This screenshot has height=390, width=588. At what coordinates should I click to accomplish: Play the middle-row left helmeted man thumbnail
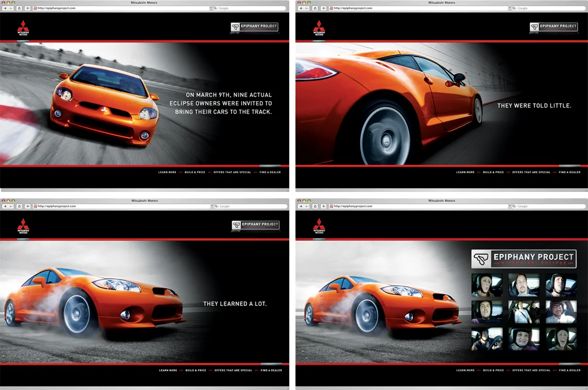pyautogui.click(x=487, y=312)
